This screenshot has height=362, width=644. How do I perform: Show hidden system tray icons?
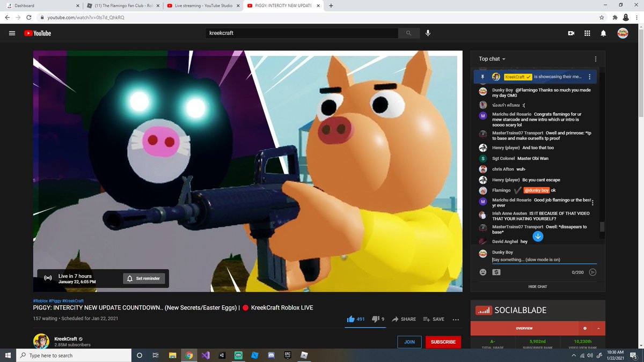pyautogui.click(x=573, y=355)
